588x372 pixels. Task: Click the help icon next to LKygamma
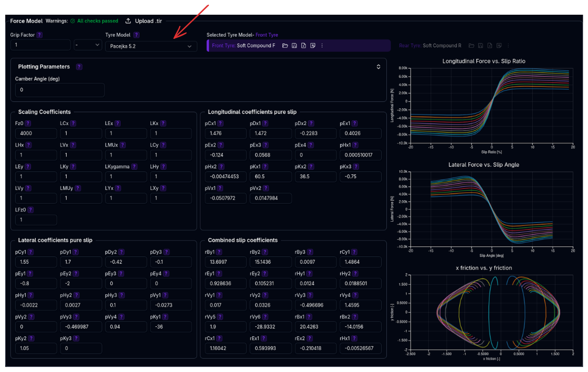click(134, 167)
